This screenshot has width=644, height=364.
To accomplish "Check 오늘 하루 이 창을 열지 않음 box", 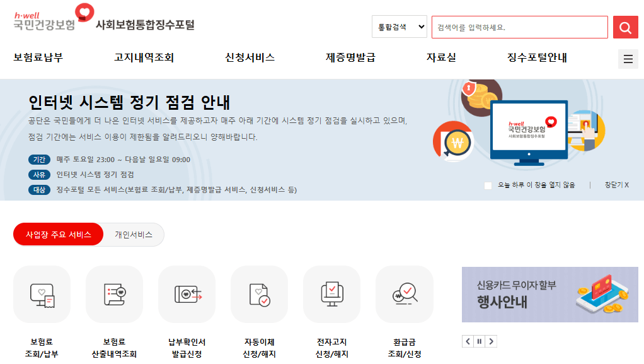I will coord(488,185).
